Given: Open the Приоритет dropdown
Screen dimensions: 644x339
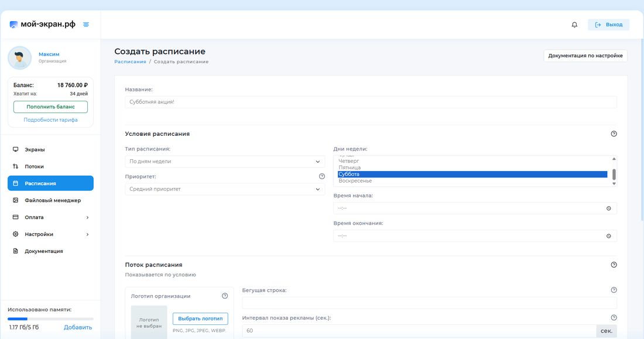Looking at the screenshot, I should coord(225,189).
